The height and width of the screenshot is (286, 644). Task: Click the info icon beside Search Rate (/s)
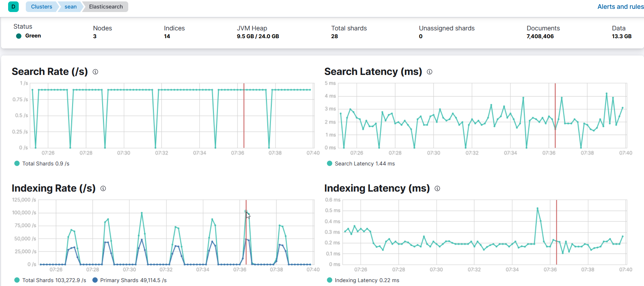[x=95, y=72]
